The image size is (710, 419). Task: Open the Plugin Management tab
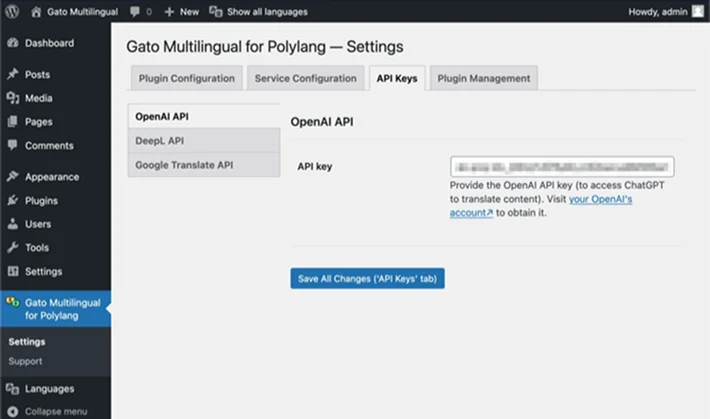coord(484,78)
